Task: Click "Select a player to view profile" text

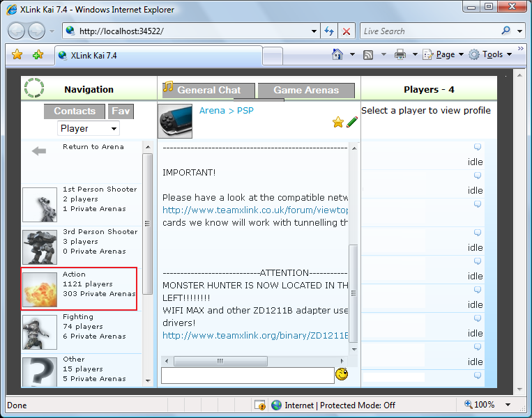Action: tap(426, 111)
